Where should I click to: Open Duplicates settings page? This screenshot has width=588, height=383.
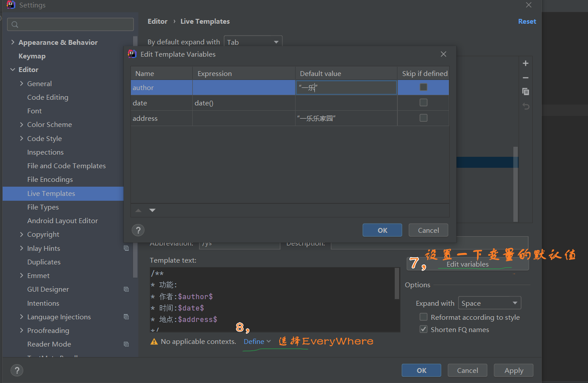coord(44,262)
